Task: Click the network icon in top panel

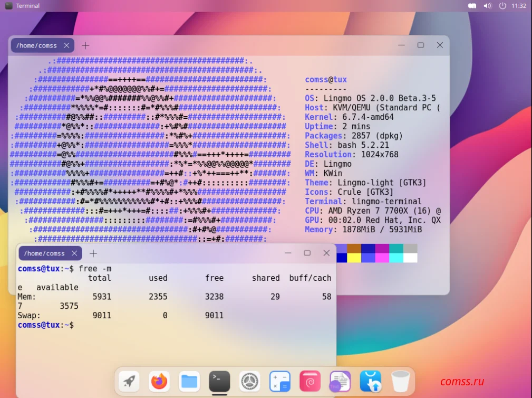Action: (472, 6)
